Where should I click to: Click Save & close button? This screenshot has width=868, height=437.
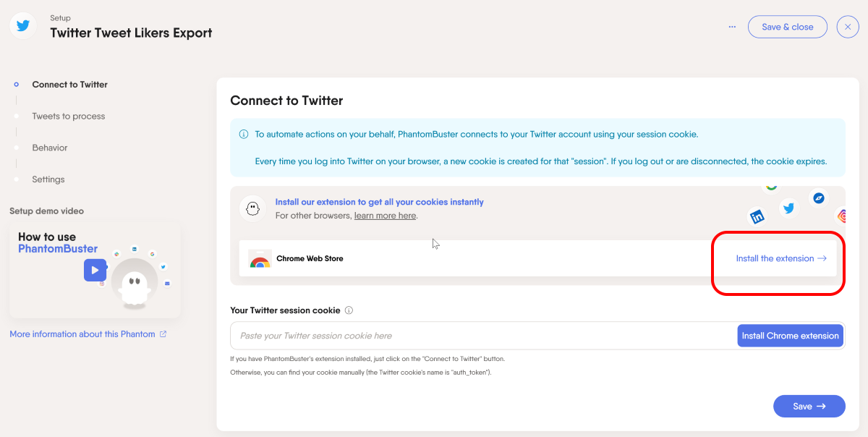[x=788, y=27]
